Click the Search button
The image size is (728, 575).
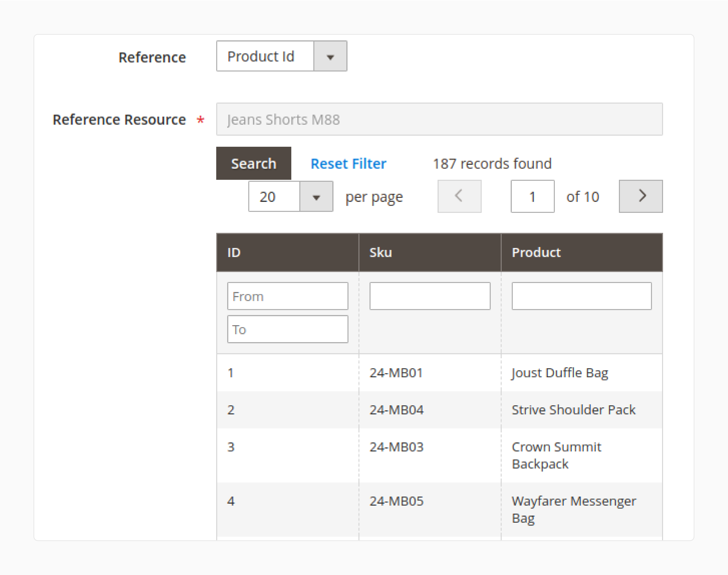pos(254,163)
